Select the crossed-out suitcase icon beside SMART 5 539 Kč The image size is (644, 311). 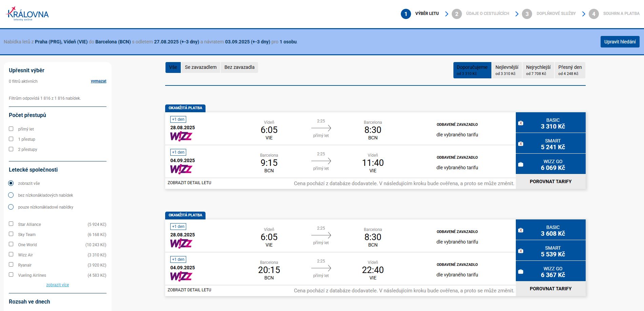click(521, 251)
